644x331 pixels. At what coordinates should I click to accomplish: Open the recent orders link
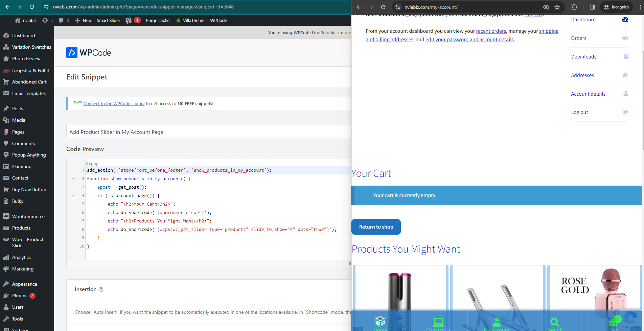pos(491,31)
